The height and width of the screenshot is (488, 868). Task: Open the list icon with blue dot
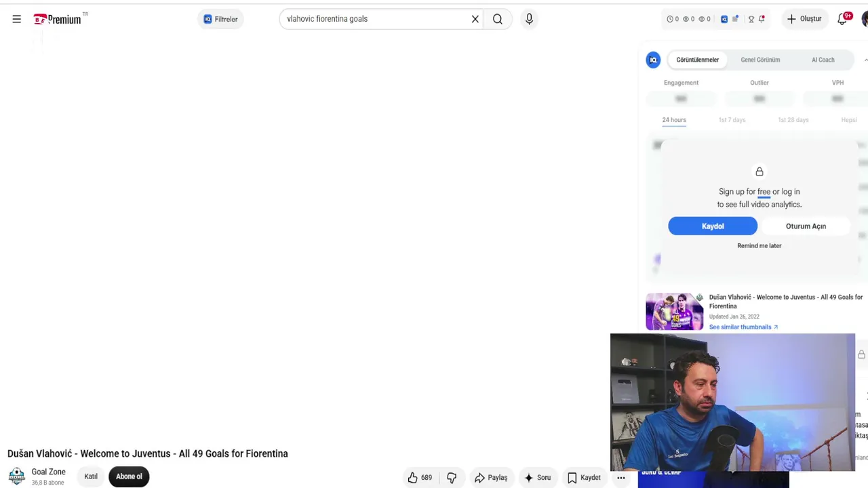tap(735, 19)
